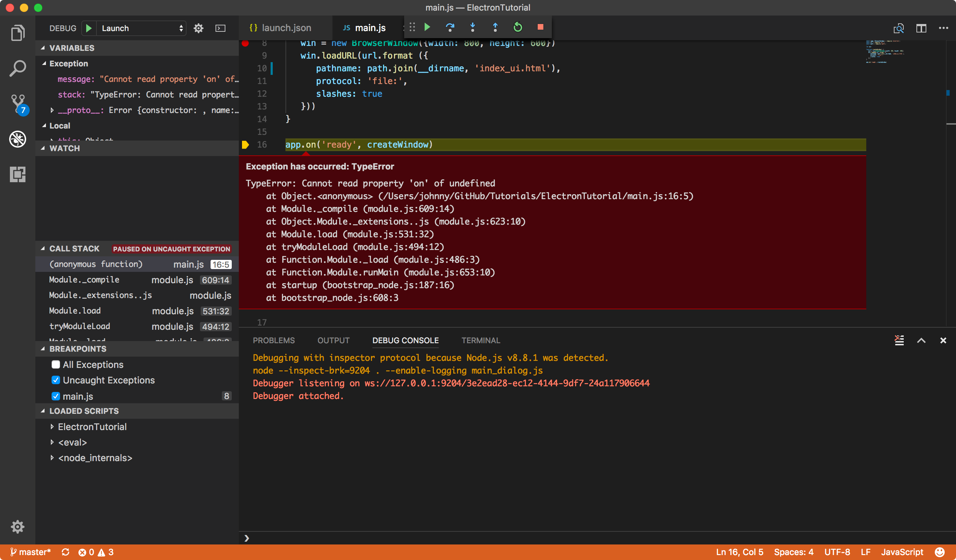Step over in debug toolbar
956x560 pixels.
point(450,27)
